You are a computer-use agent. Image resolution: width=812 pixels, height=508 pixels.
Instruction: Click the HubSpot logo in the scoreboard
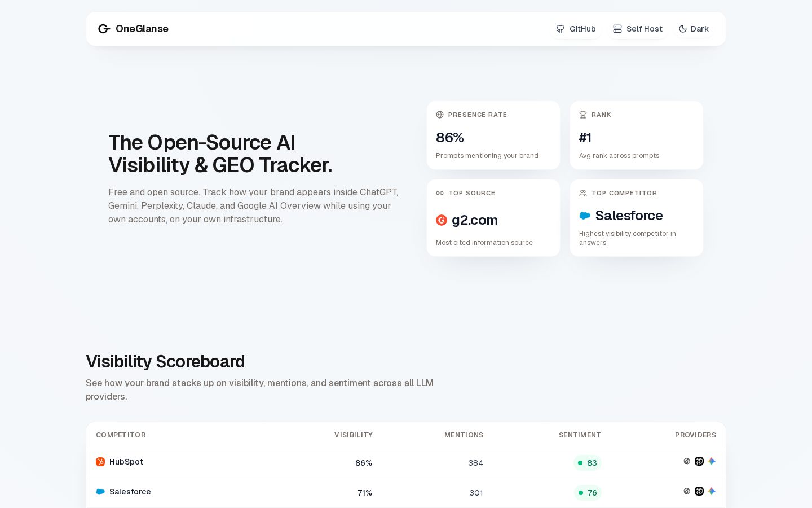click(100, 462)
